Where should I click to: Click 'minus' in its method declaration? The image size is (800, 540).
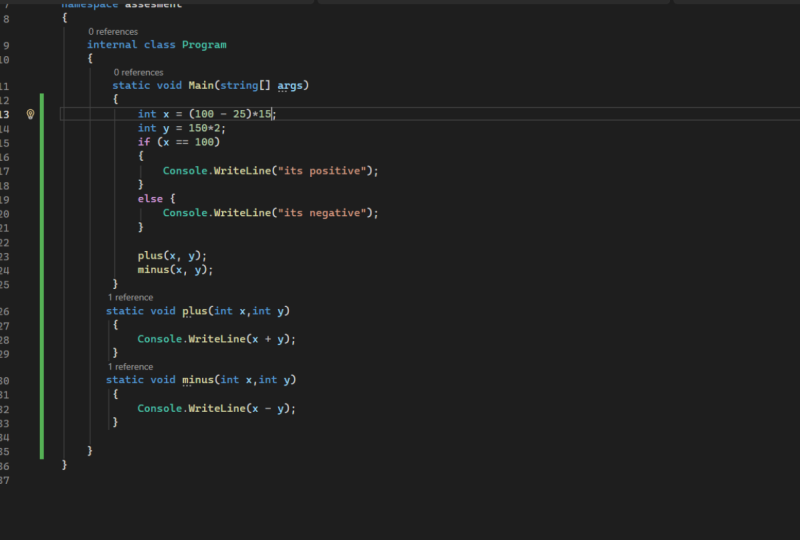click(x=198, y=380)
